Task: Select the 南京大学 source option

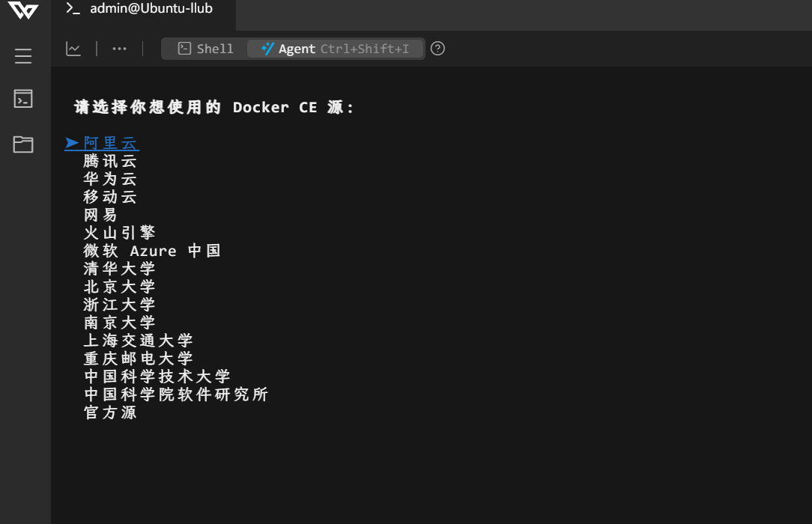Action: [x=119, y=323]
